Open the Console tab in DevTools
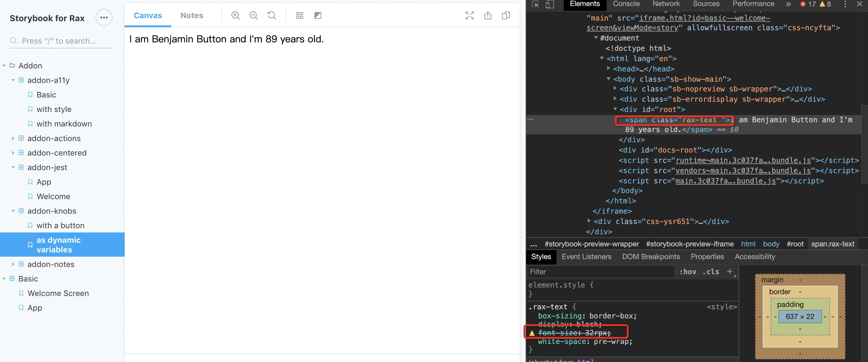Viewport: 868px width, 362px height. coord(626,4)
